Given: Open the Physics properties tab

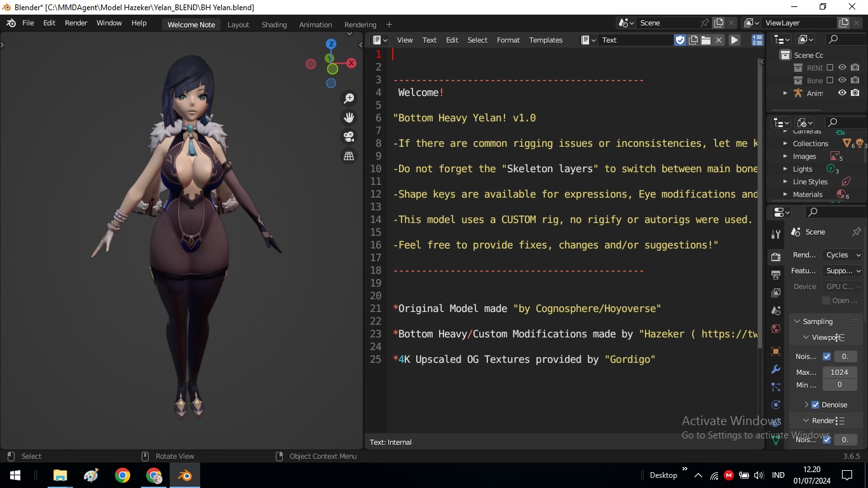Looking at the screenshot, I should coord(776,405).
